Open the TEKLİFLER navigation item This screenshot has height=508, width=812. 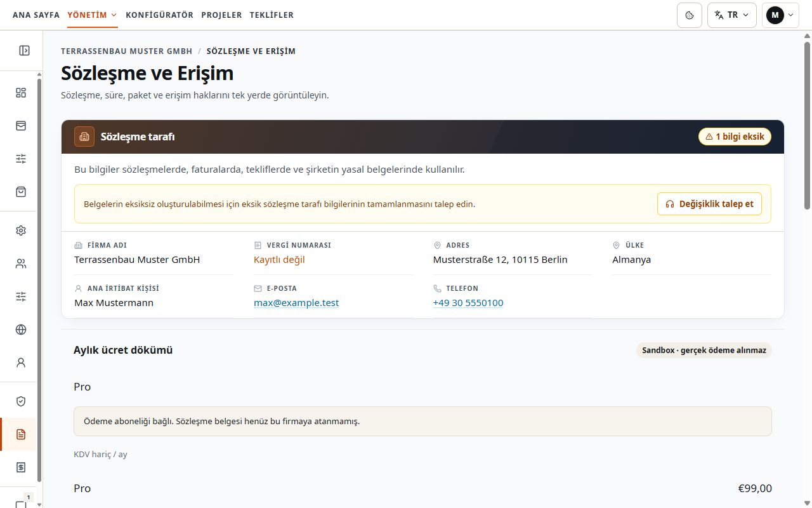[x=272, y=15]
